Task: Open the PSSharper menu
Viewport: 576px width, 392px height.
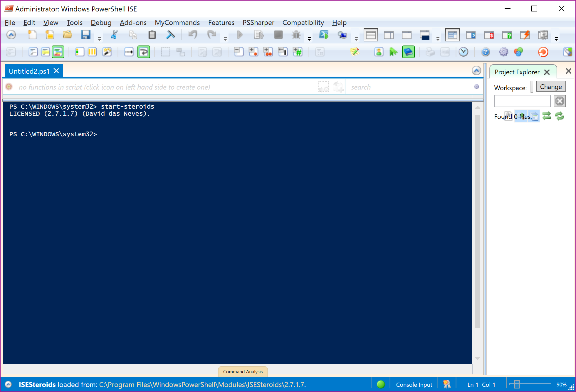Action: pyautogui.click(x=258, y=23)
